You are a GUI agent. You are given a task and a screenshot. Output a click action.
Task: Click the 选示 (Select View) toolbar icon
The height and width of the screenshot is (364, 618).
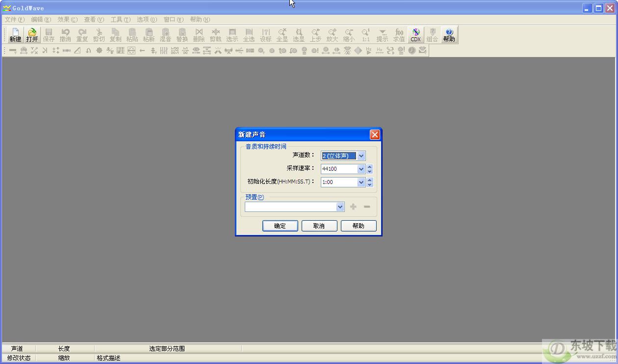pyautogui.click(x=232, y=35)
